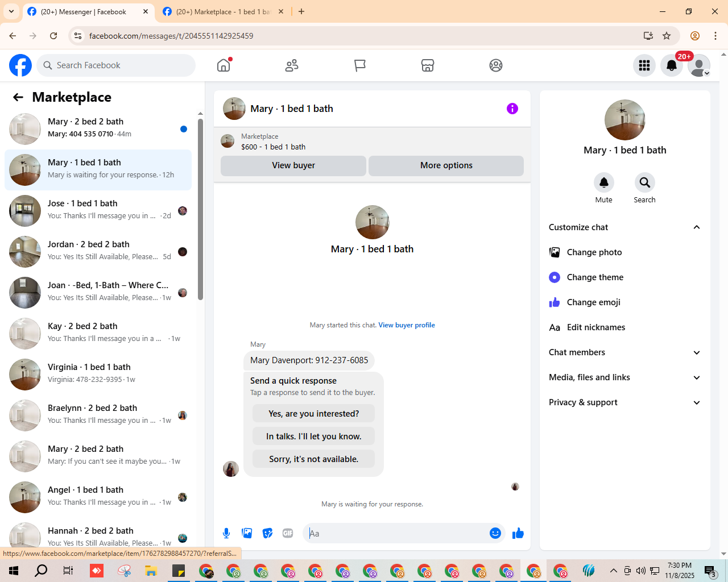The width and height of the screenshot is (728, 582).
Task: Open the account profile avatar menu
Action: [x=699, y=65]
